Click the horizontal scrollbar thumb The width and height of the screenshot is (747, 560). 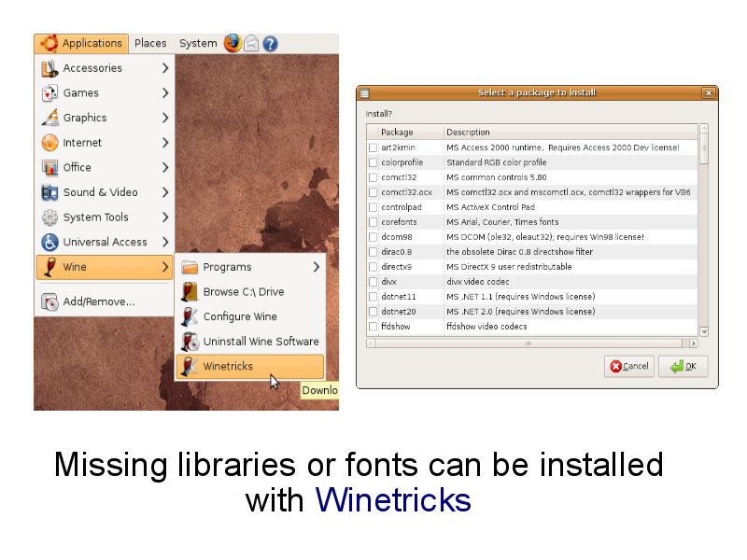(x=529, y=343)
